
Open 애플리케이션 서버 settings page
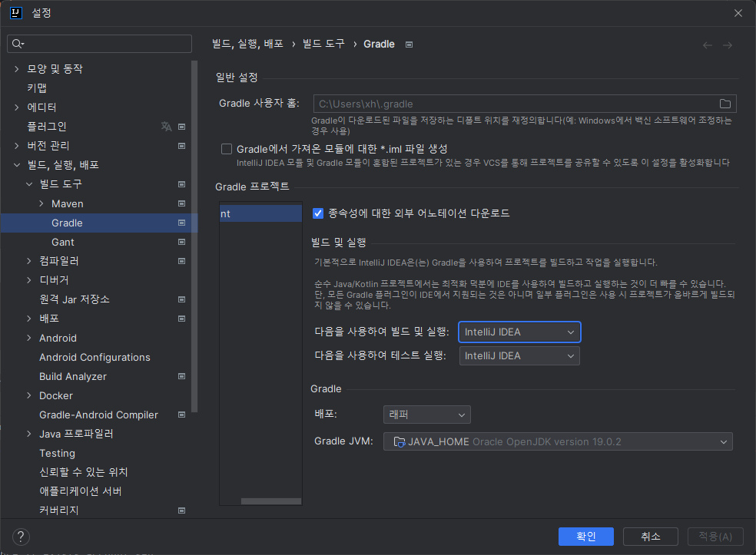(x=81, y=491)
